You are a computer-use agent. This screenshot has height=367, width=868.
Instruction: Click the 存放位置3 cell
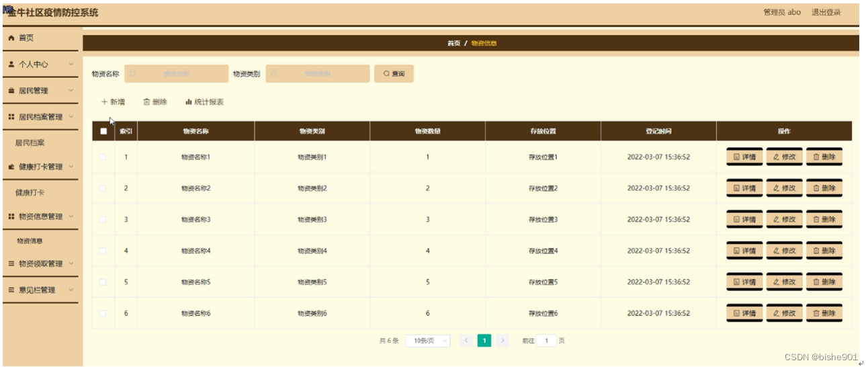click(543, 220)
